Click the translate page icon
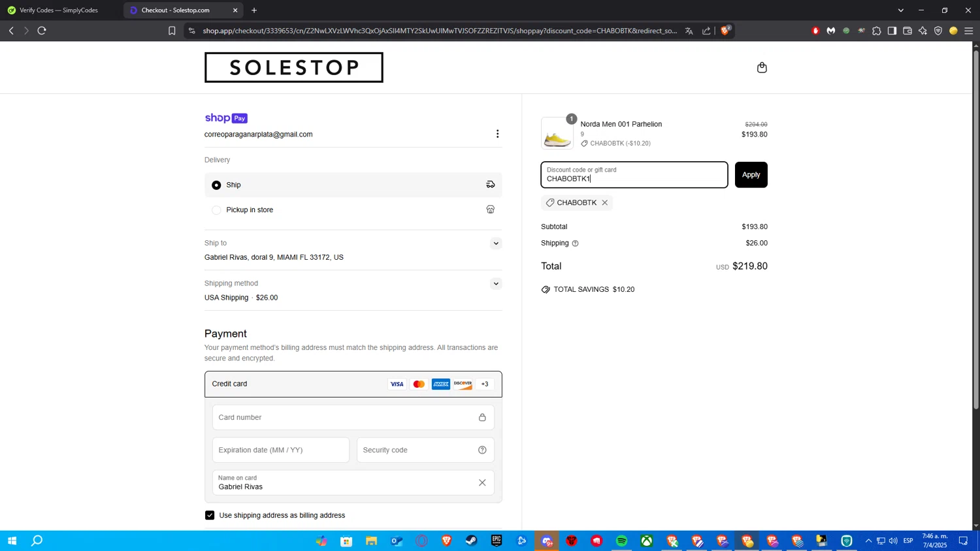The image size is (980, 551). click(689, 31)
